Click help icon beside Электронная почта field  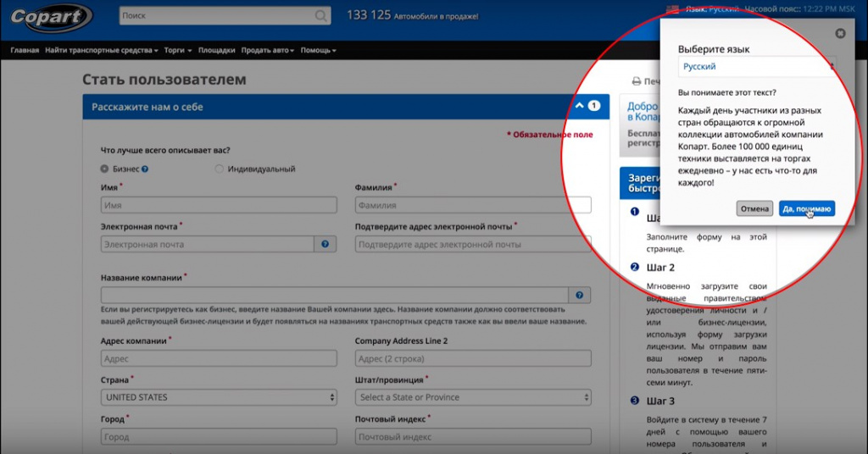[x=325, y=244]
